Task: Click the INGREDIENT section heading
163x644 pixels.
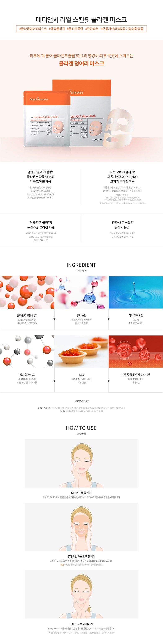Action: click(81, 265)
